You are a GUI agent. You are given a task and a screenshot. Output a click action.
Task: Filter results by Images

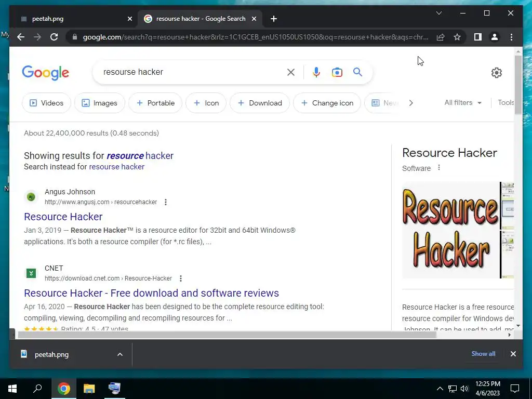100,103
